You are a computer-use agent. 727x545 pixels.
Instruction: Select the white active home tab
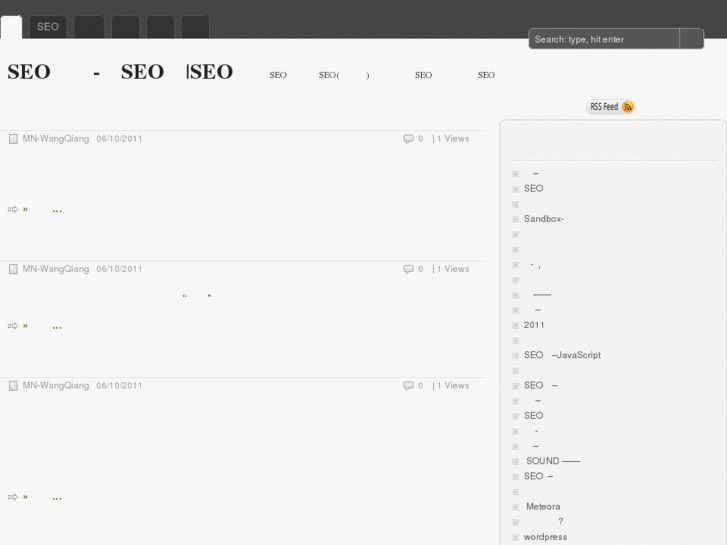click(x=11, y=27)
